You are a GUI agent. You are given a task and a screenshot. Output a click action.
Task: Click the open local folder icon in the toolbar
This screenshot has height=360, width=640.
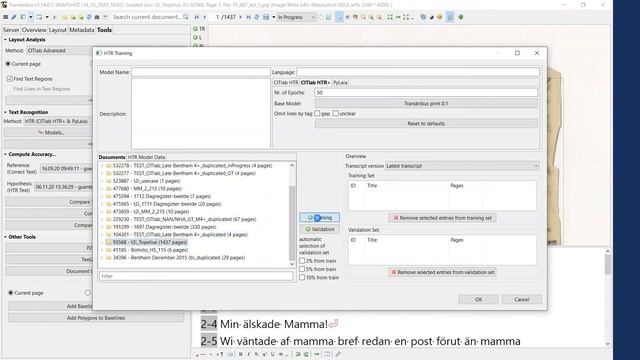[65, 17]
